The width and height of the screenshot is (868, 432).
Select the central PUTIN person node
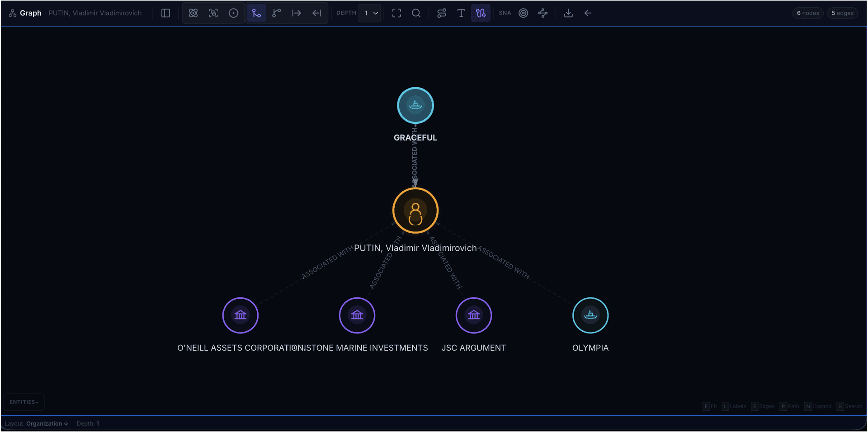pyautogui.click(x=415, y=211)
